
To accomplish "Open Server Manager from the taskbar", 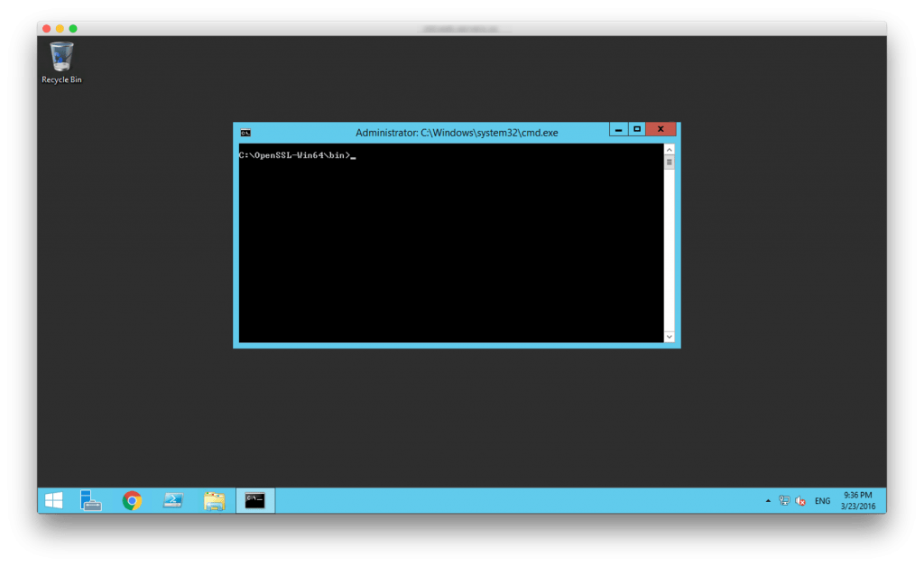I will (x=90, y=500).
